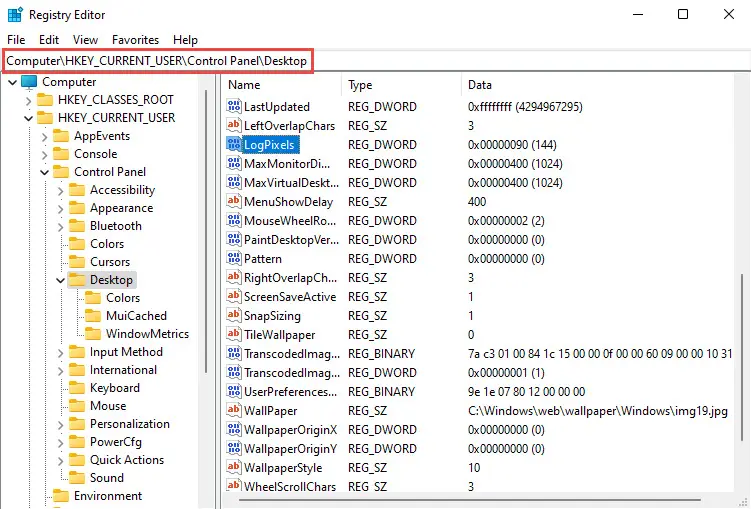The image size is (751, 509).
Task: Open the Favorites menu
Action: coord(136,40)
